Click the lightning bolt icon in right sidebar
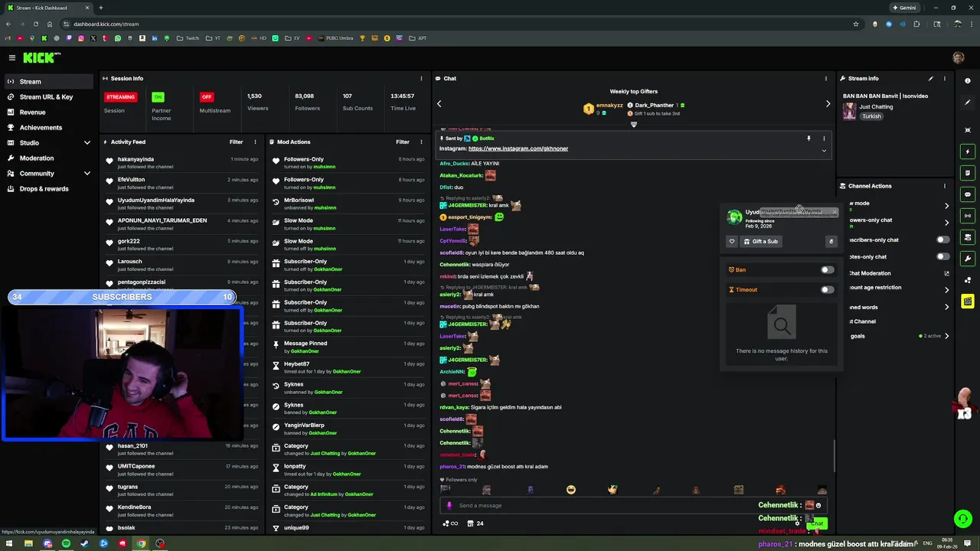 coord(968,152)
